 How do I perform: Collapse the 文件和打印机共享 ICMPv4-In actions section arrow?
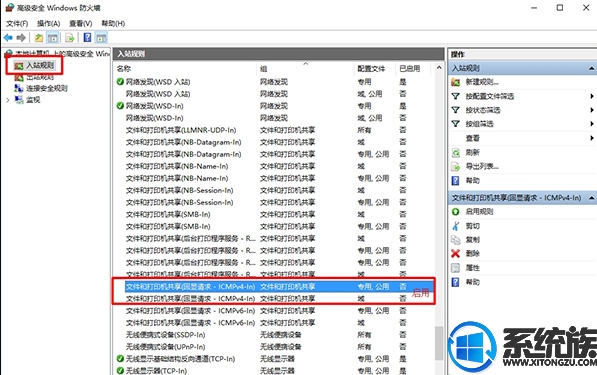(591, 198)
